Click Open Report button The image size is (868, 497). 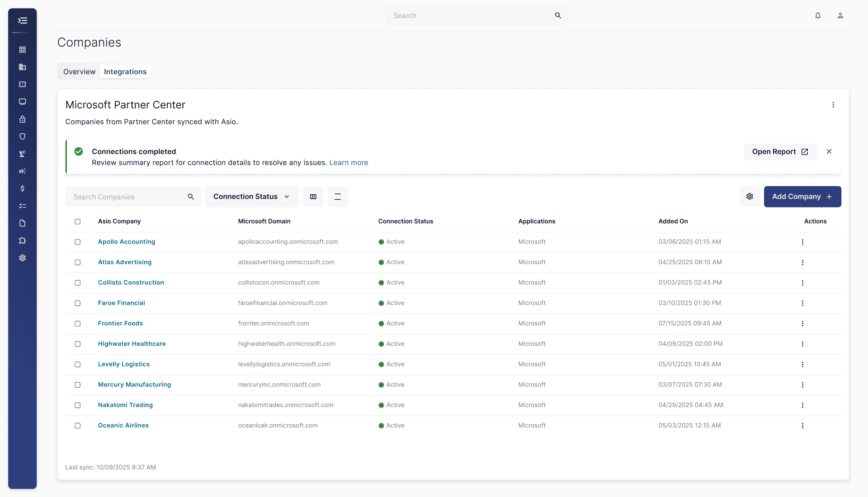pyautogui.click(x=780, y=152)
